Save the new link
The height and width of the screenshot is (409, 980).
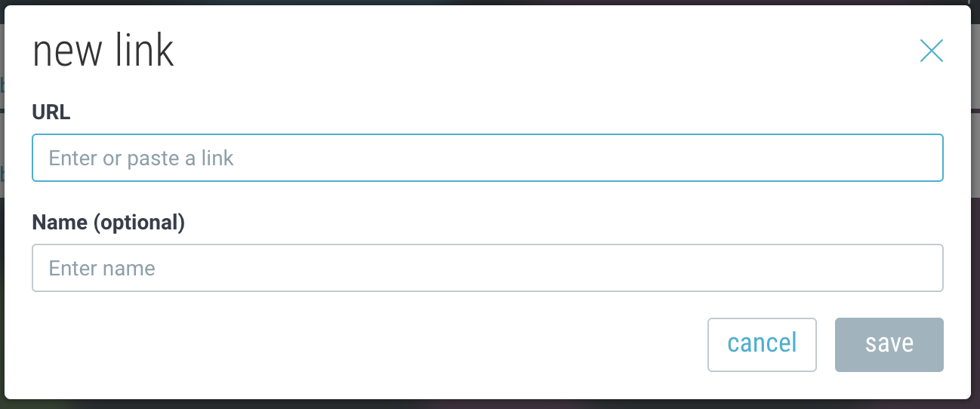(x=889, y=345)
